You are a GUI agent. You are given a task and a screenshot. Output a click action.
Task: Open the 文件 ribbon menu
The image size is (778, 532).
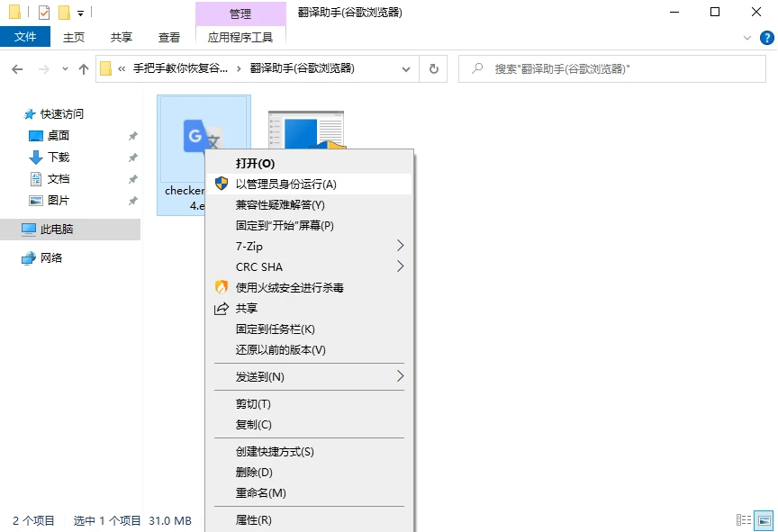pyautogui.click(x=25, y=37)
